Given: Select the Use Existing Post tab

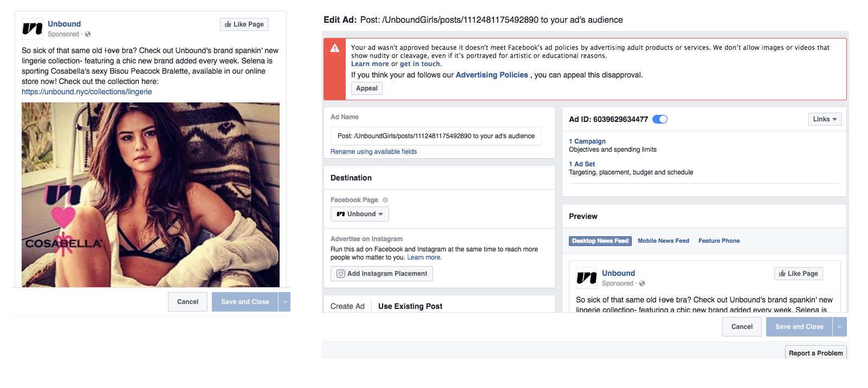Looking at the screenshot, I should click(x=410, y=306).
